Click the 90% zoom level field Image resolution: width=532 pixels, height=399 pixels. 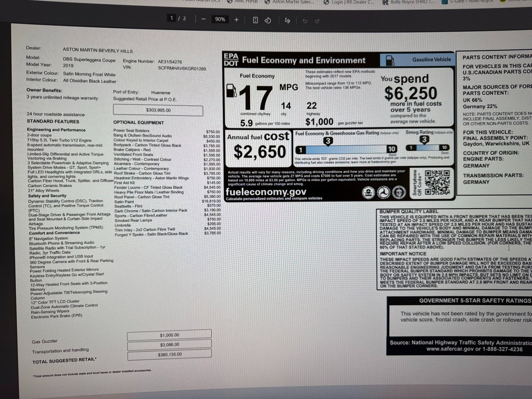click(220, 19)
